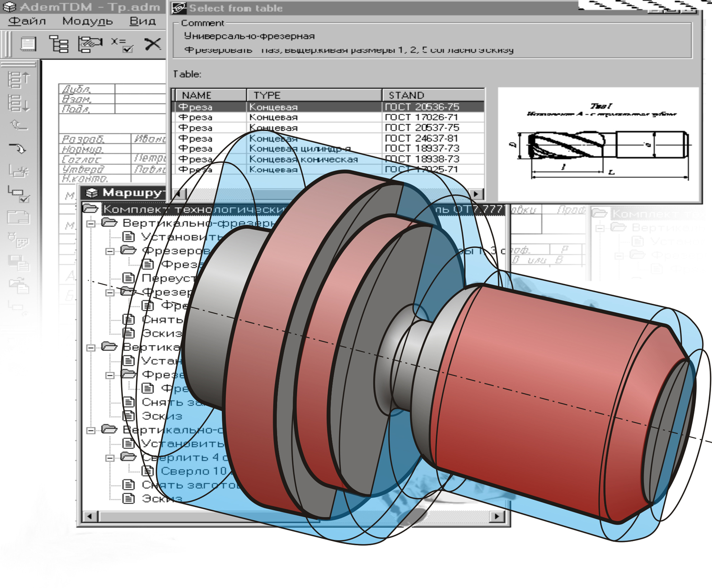Click the move-down list icon in sidebar

tap(19, 103)
